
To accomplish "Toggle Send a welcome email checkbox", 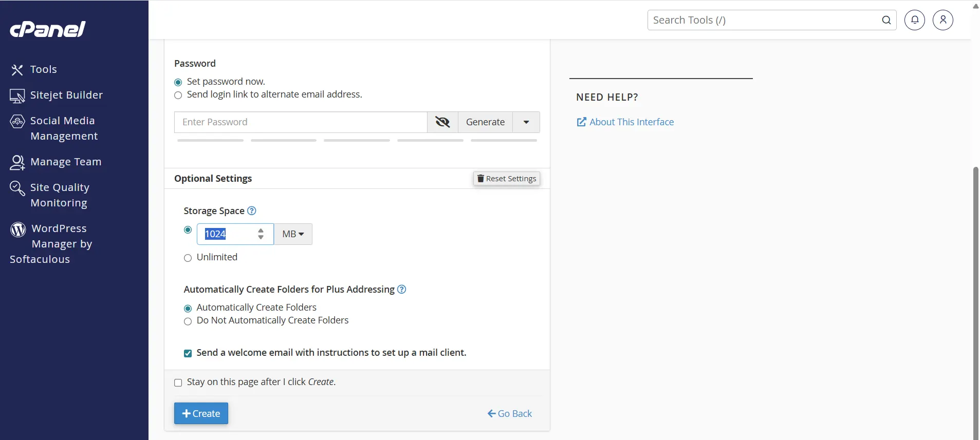I will pyautogui.click(x=188, y=353).
